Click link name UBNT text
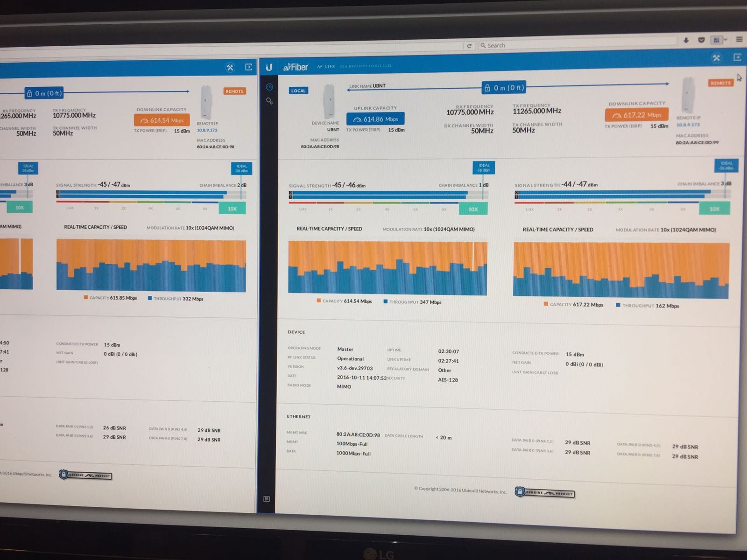This screenshot has width=747, height=560. [379, 86]
